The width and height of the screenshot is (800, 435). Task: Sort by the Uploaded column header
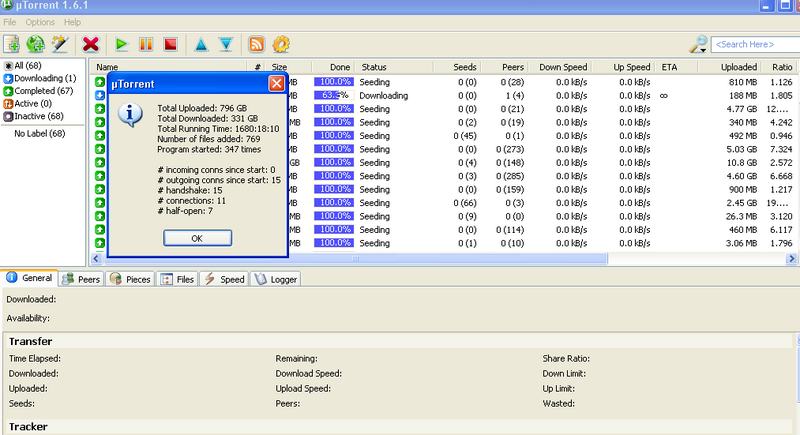click(x=730, y=67)
